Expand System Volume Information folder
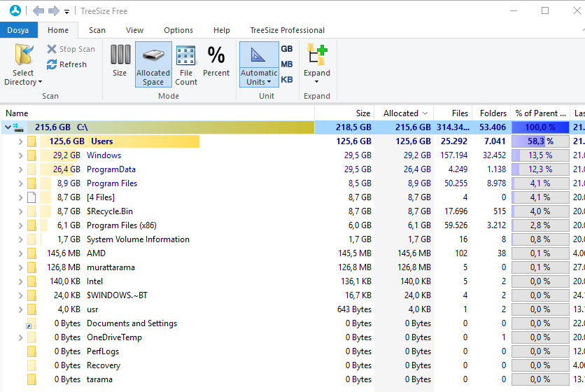This screenshot has width=585, height=392. click(x=20, y=239)
